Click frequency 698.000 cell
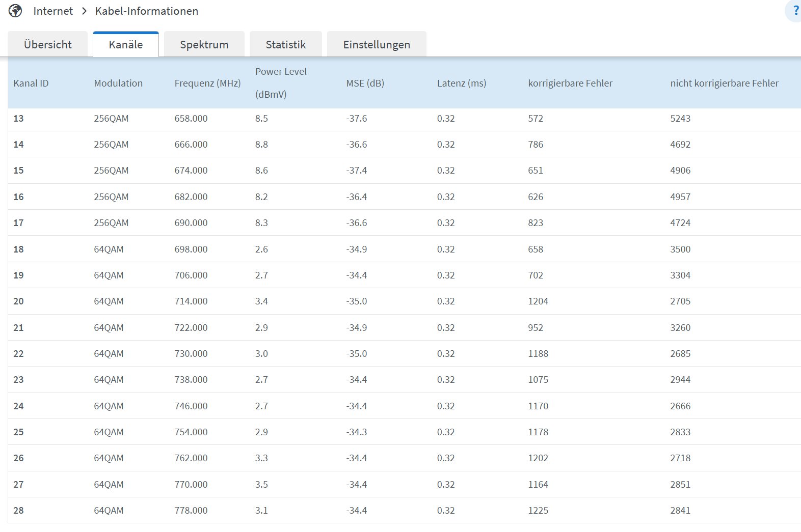801x532 pixels. tap(191, 249)
